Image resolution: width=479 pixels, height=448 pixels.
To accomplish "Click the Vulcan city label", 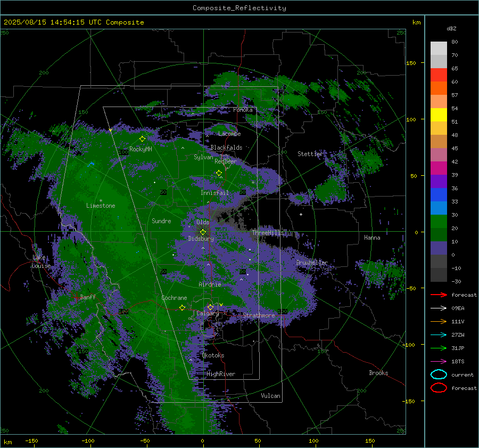I will [270, 396].
